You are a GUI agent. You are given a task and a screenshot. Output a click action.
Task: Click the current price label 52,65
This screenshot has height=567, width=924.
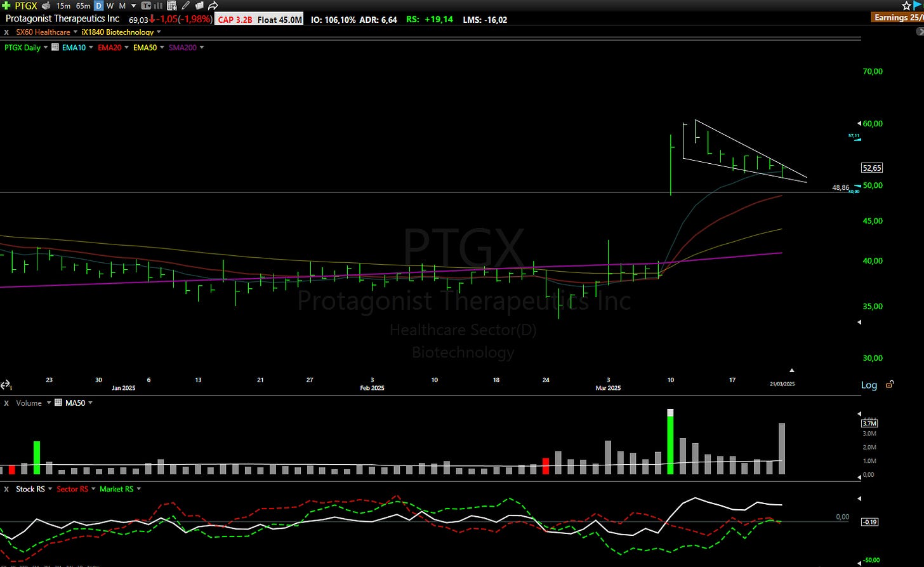click(x=871, y=168)
